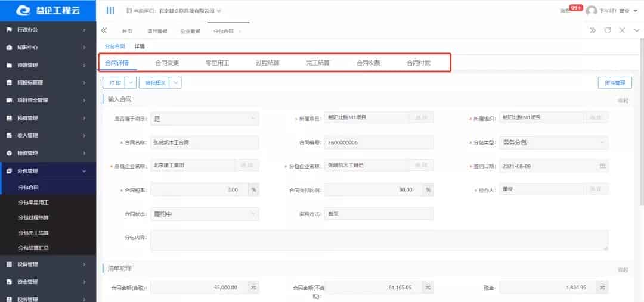
Task: Click the 合同名称 input field
Action: click(205, 142)
